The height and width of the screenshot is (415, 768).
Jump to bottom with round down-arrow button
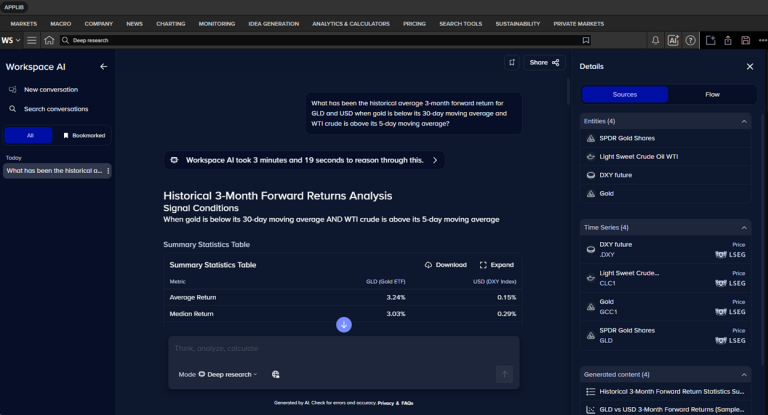tap(344, 324)
